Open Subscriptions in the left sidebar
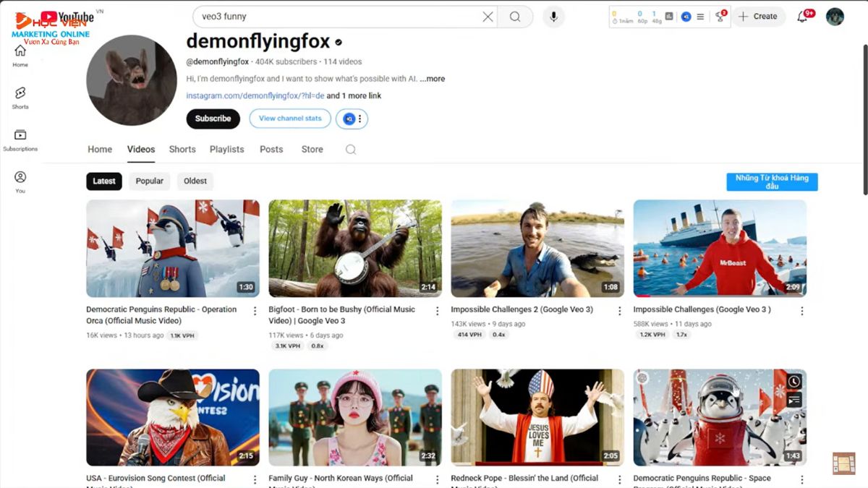868x488 pixels. 20,140
